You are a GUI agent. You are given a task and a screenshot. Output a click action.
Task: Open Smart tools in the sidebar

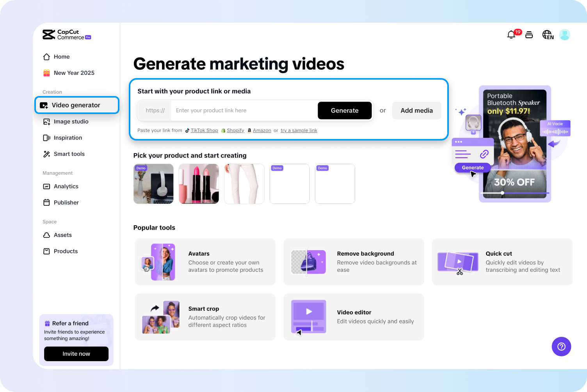(69, 154)
